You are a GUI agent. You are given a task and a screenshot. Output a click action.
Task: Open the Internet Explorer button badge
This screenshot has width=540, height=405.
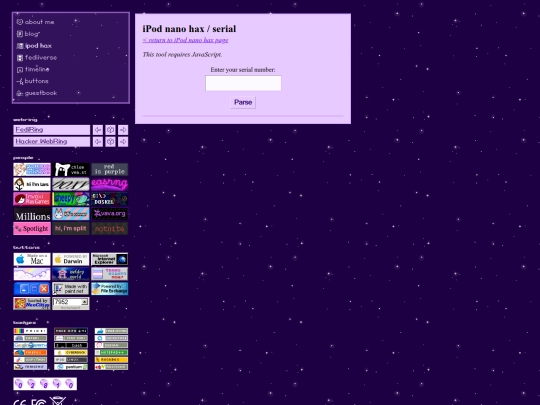tap(110, 259)
